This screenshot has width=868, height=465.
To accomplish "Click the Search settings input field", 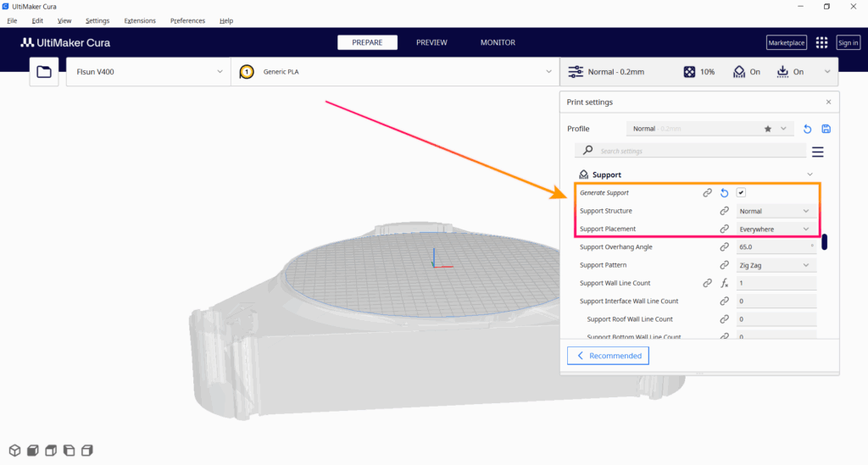I will pyautogui.click(x=690, y=151).
